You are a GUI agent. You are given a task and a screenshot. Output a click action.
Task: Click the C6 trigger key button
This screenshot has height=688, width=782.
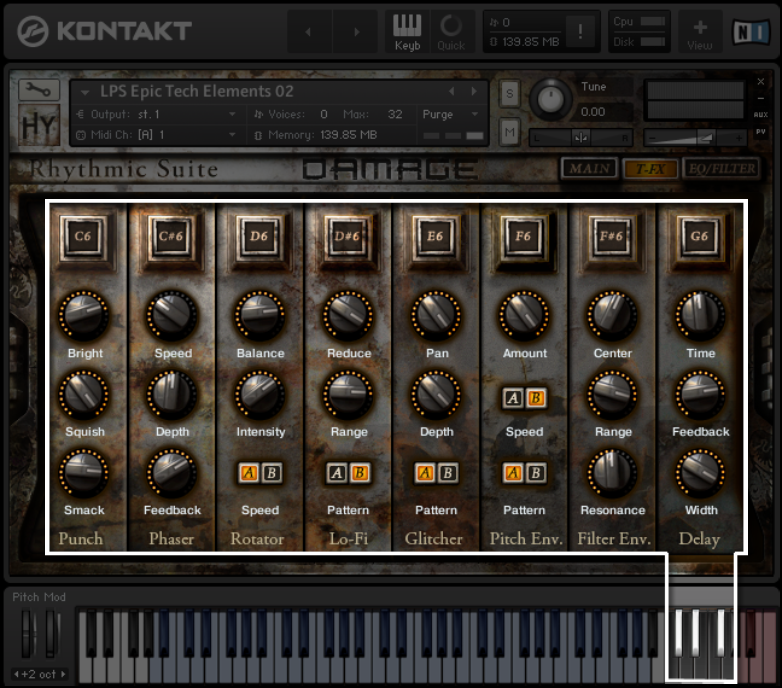pos(83,237)
